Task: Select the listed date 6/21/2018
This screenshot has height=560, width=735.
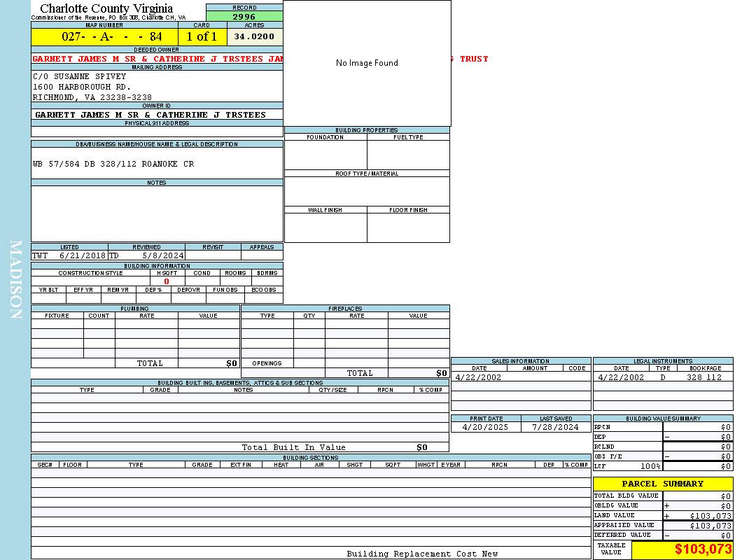Action: [x=82, y=255]
